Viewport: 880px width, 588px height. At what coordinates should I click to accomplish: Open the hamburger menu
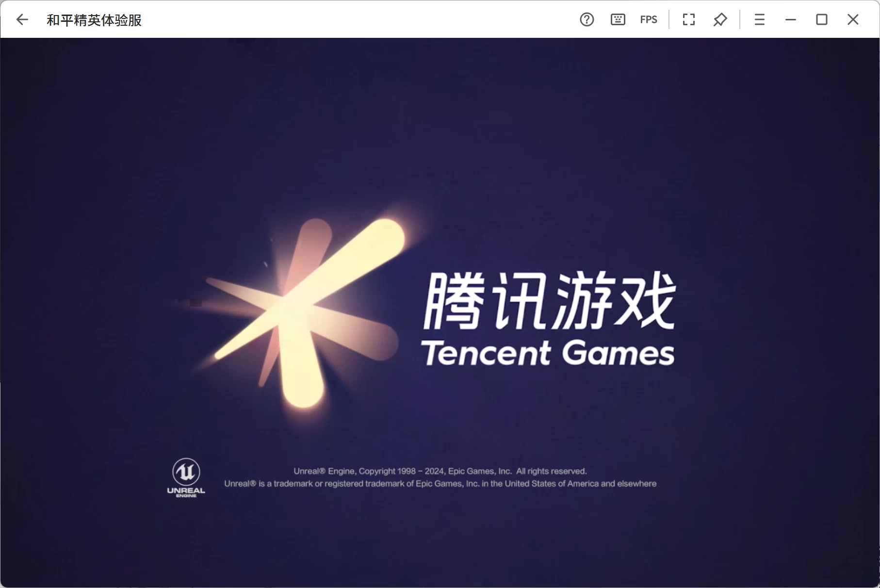759,19
